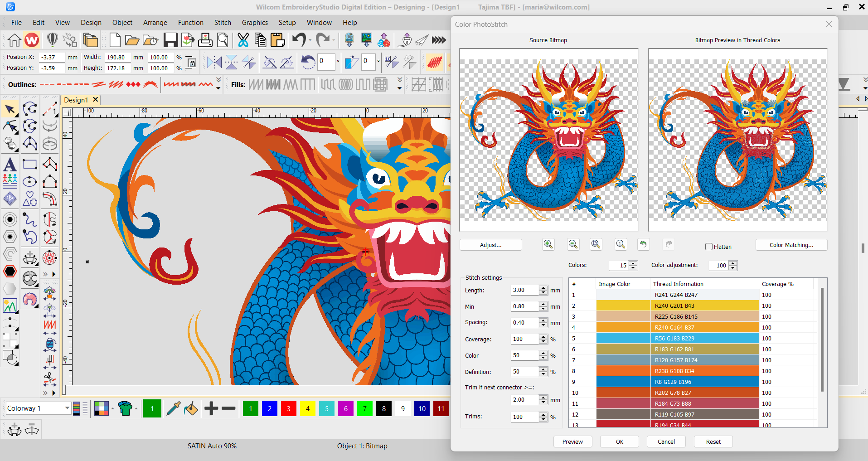Viewport: 868px width, 461px height.
Task: Enable the Flatten checkbox in Color PhotoStitch
Action: pos(708,247)
